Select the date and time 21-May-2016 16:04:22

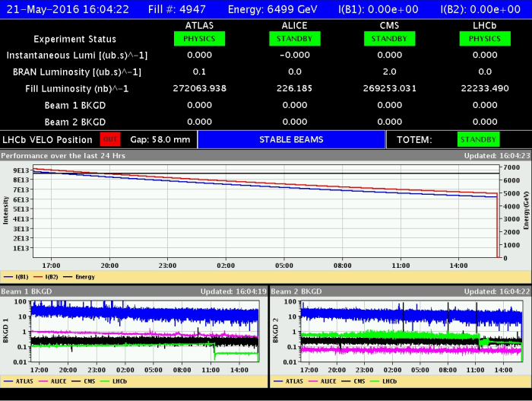68,9
